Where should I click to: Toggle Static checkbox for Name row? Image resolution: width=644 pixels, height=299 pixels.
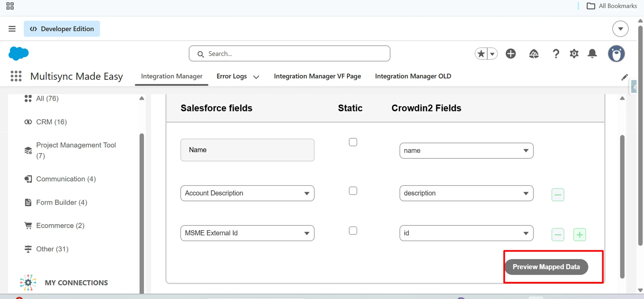coord(353,142)
